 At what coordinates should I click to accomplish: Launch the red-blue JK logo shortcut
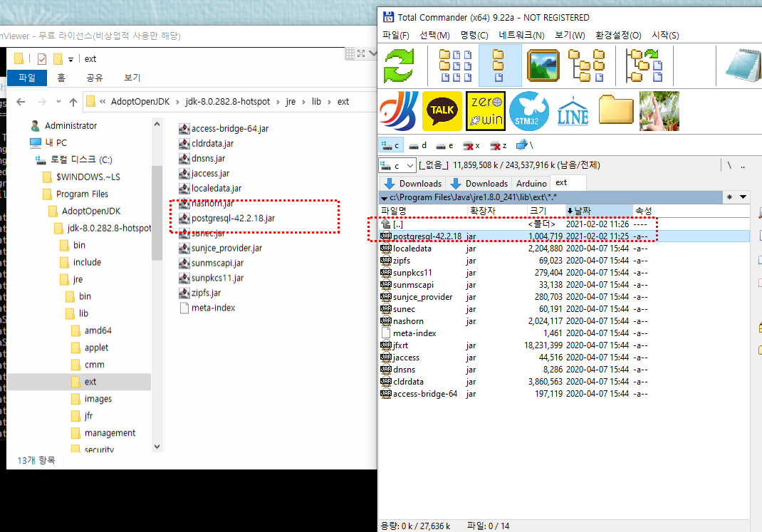coord(399,111)
